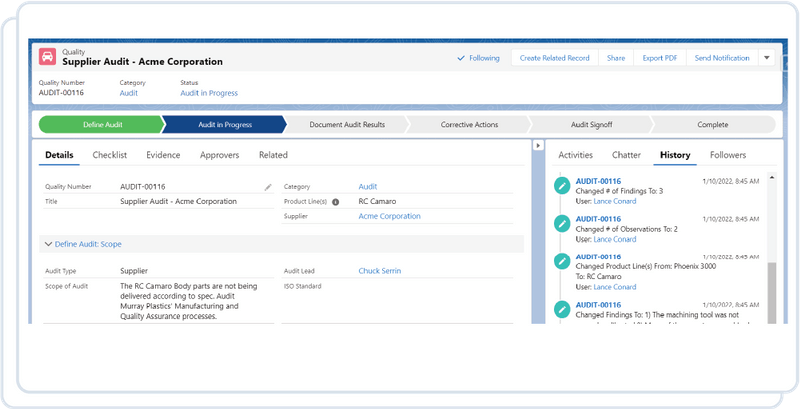
Task: Click the red Quality car record icon
Action: (x=47, y=57)
